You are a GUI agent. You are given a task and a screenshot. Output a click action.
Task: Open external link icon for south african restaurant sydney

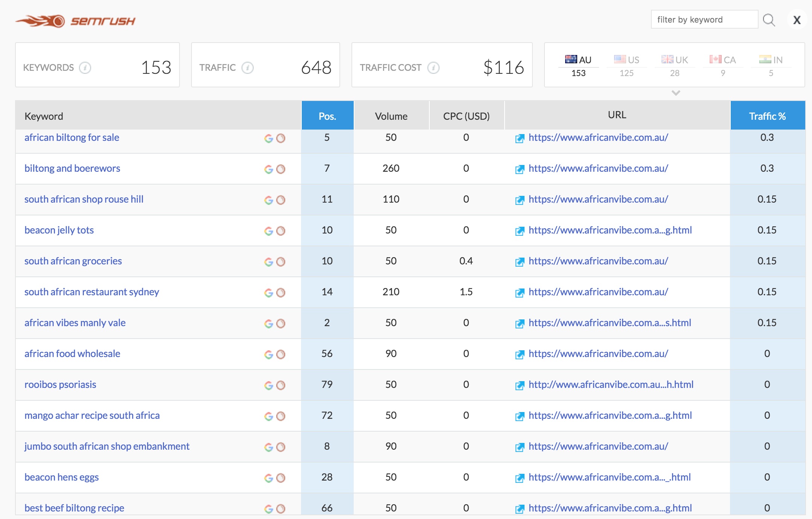(520, 293)
